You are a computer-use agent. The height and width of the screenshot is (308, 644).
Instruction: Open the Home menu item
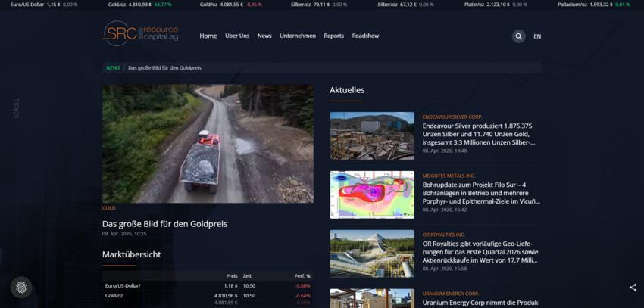(208, 36)
